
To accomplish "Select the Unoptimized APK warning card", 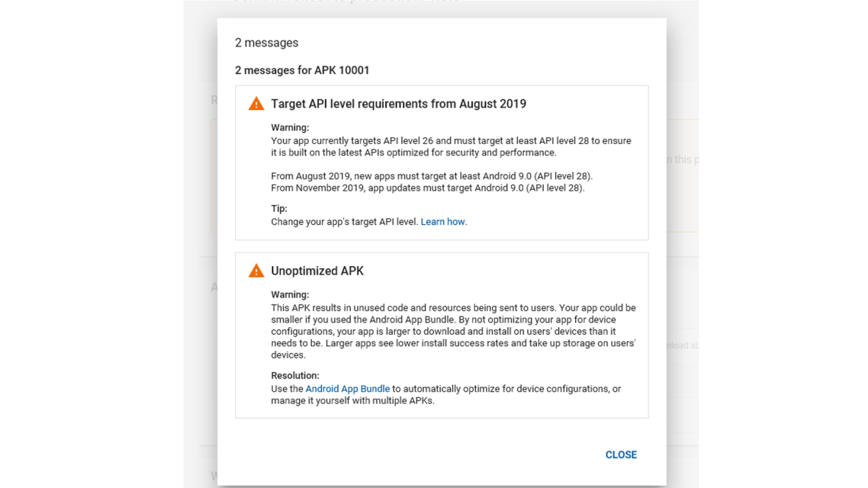I will [x=441, y=335].
